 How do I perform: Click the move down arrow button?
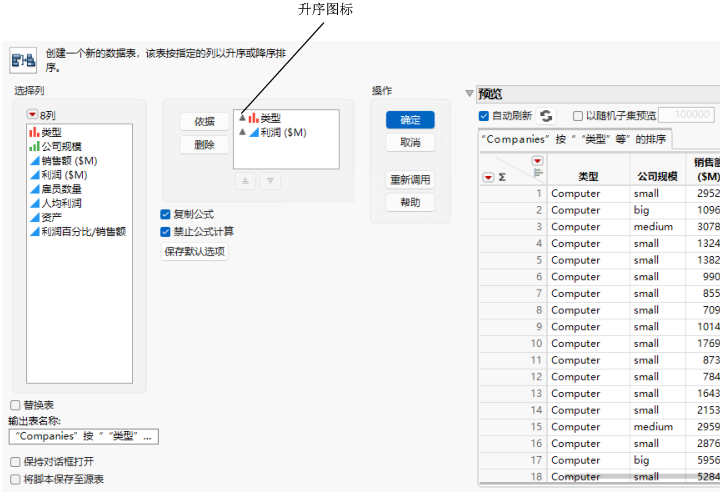pyautogui.click(x=270, y=181)
